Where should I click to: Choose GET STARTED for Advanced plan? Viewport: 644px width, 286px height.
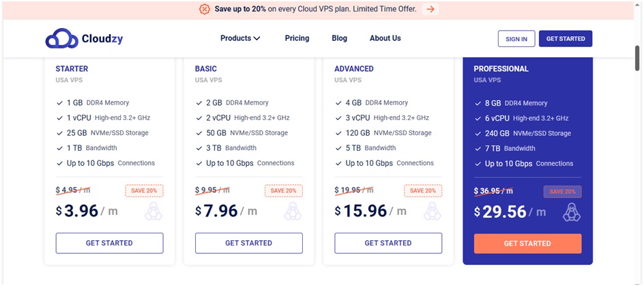[x=388, y=243]
